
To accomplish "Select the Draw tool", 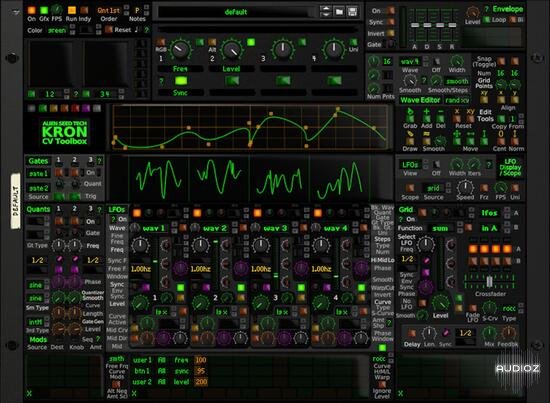I will tap(410, 141).
